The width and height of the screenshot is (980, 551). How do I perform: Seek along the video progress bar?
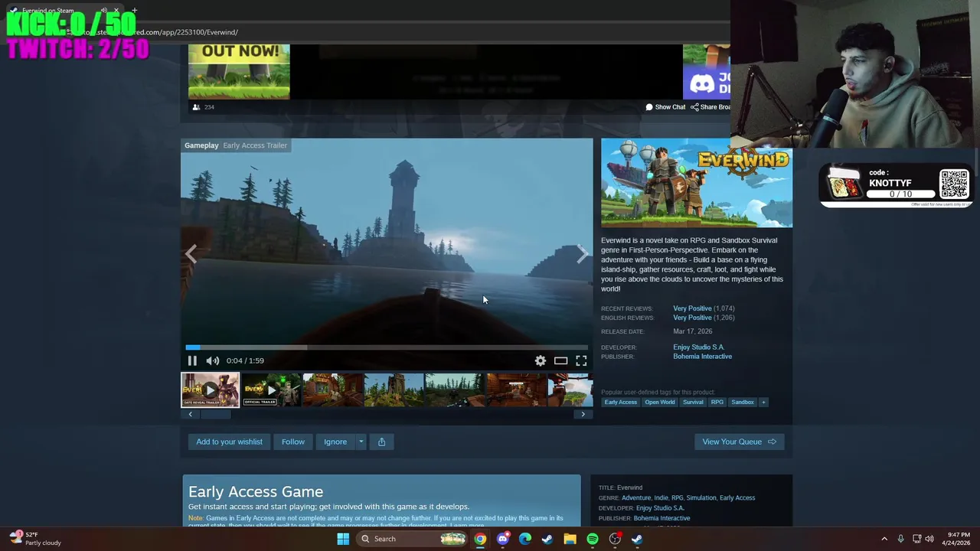tap(387, 347)
